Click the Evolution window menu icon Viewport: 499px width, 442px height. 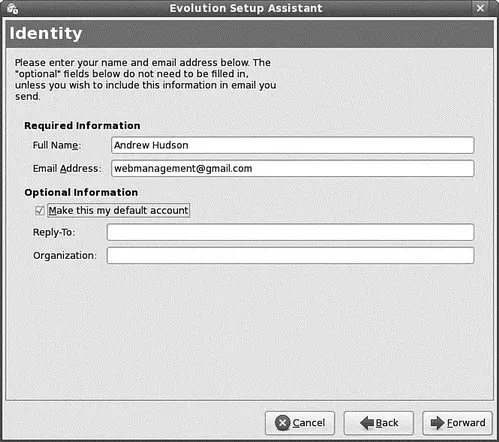coord(13,8)
